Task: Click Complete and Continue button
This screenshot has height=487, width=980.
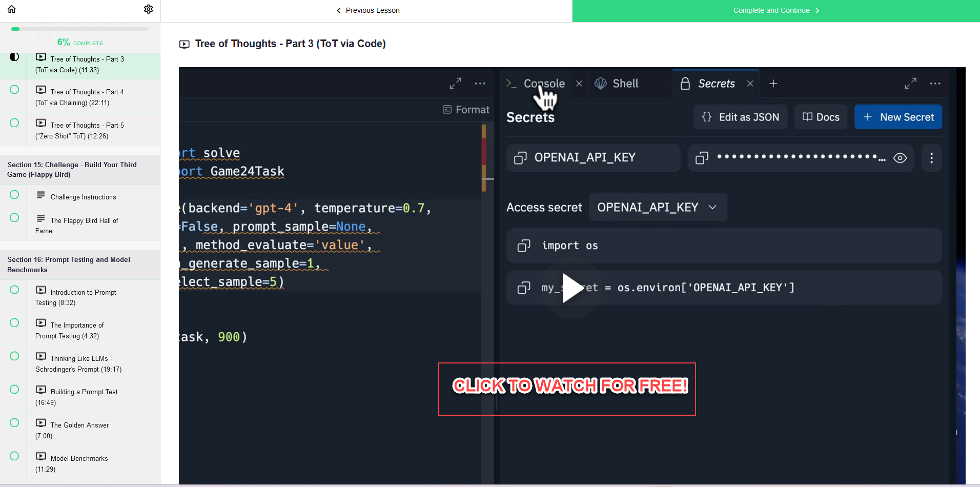Action: (776, 11)
